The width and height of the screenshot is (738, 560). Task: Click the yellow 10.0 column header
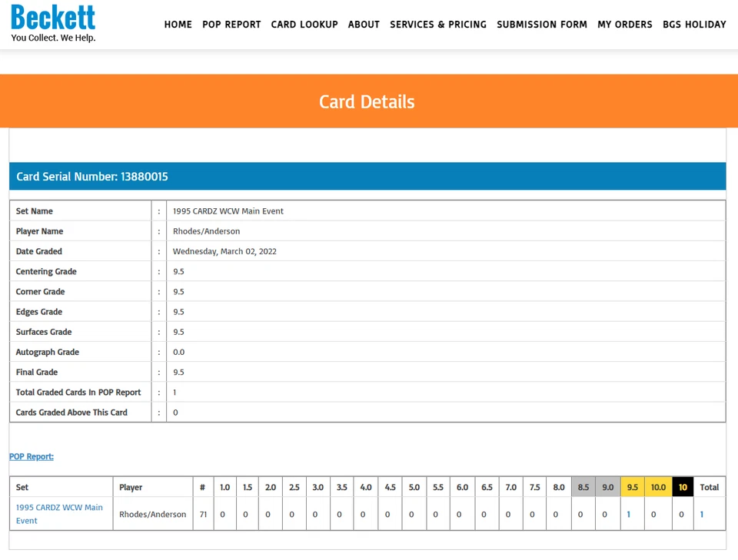pos(659,487)
